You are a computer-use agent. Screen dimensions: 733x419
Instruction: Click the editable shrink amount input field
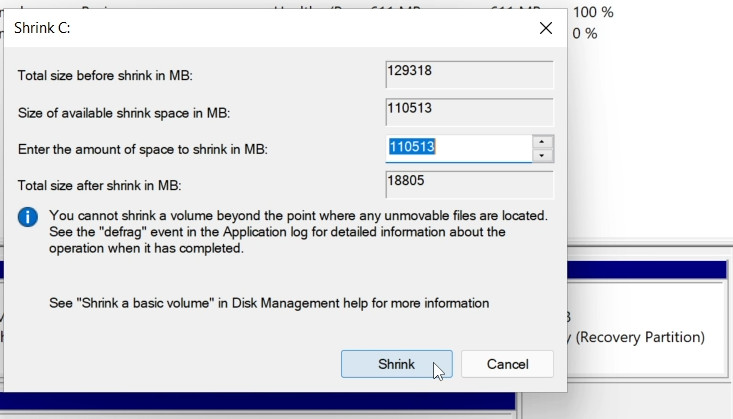(458, 148)
